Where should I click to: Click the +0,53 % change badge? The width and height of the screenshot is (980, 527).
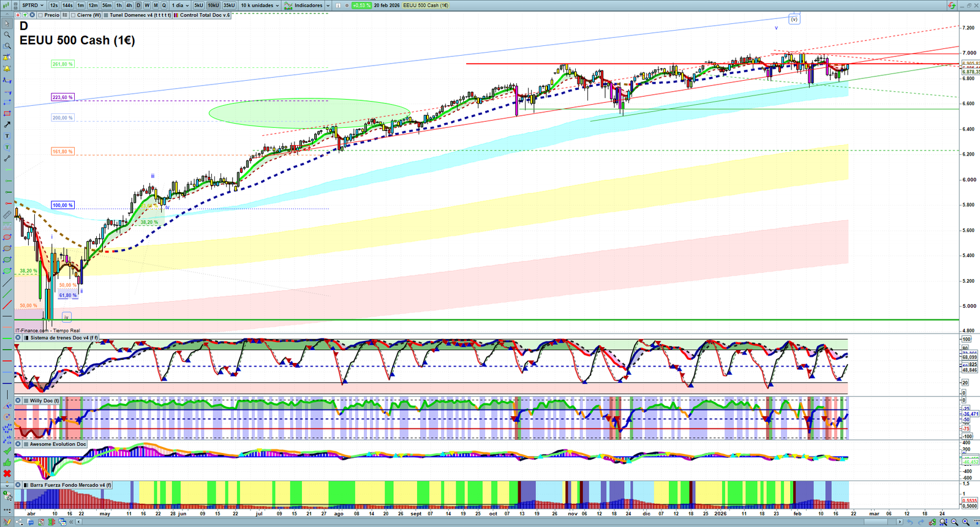pyautogui.click(x=362, y=5)
